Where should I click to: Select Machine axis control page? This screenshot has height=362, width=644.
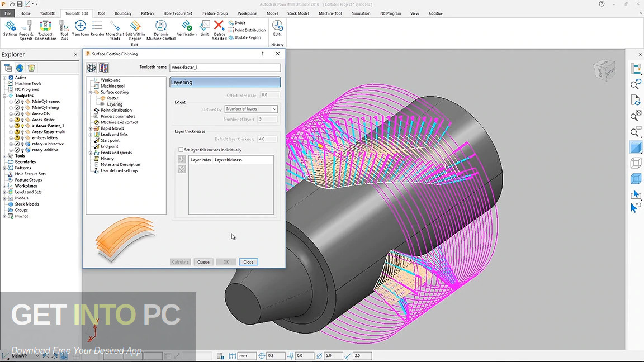119,122
